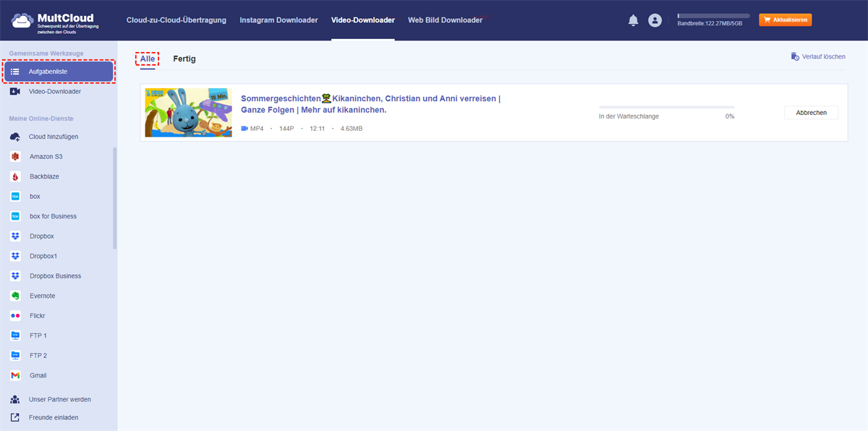Click the Amazon S3 icon
868x431 pixels.
pos(15,156)
